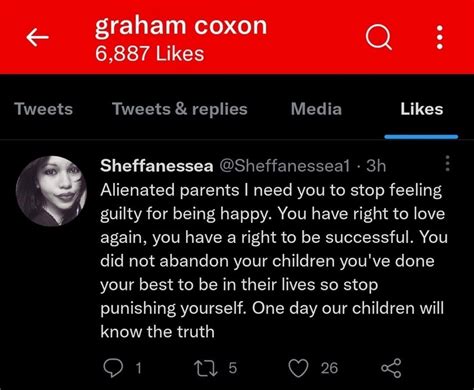Open Sheffanessea's profile picture
This screenshot has height=390, width=474.
pyautogui.click(x=51, y=191)
